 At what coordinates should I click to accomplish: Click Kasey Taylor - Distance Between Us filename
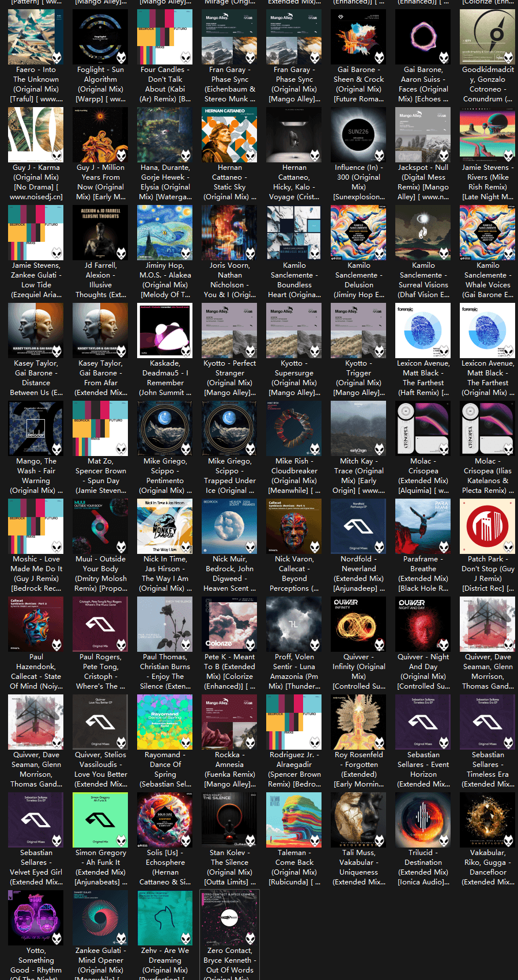click(x=36, y=378)
